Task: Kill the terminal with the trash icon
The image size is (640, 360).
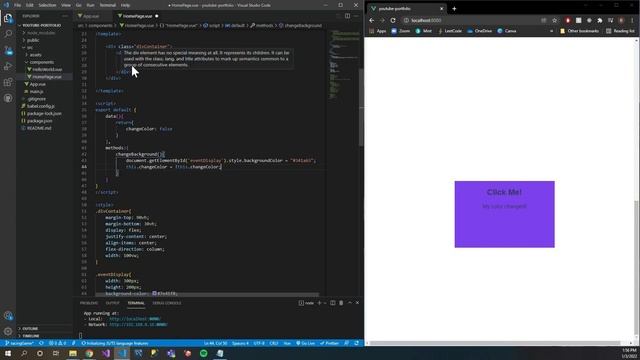Action: click(x=341, y=303)
